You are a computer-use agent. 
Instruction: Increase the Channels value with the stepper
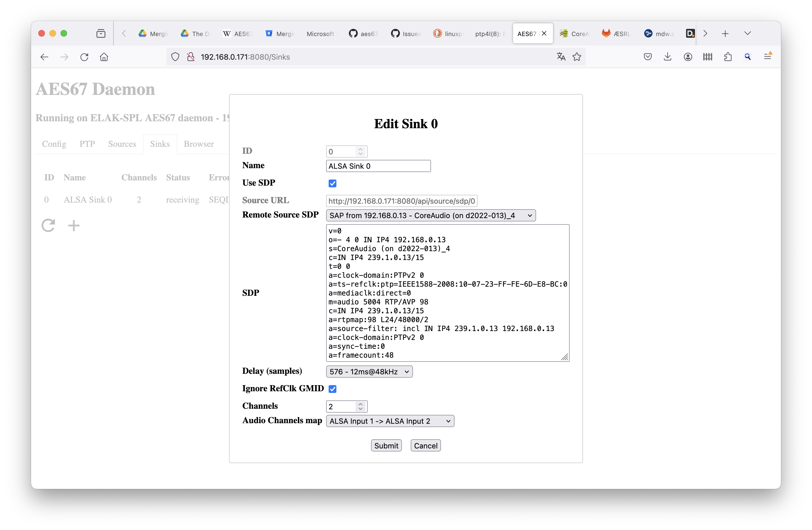(360, 404)
